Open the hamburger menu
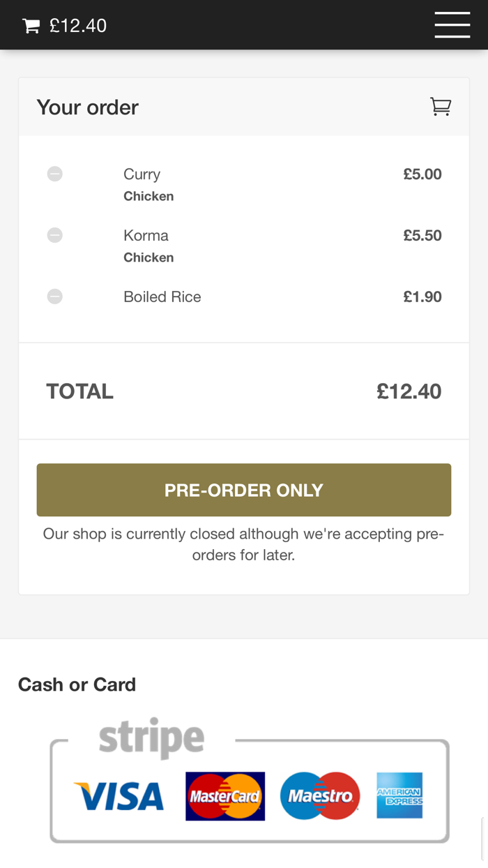 [x=452, y=25]
